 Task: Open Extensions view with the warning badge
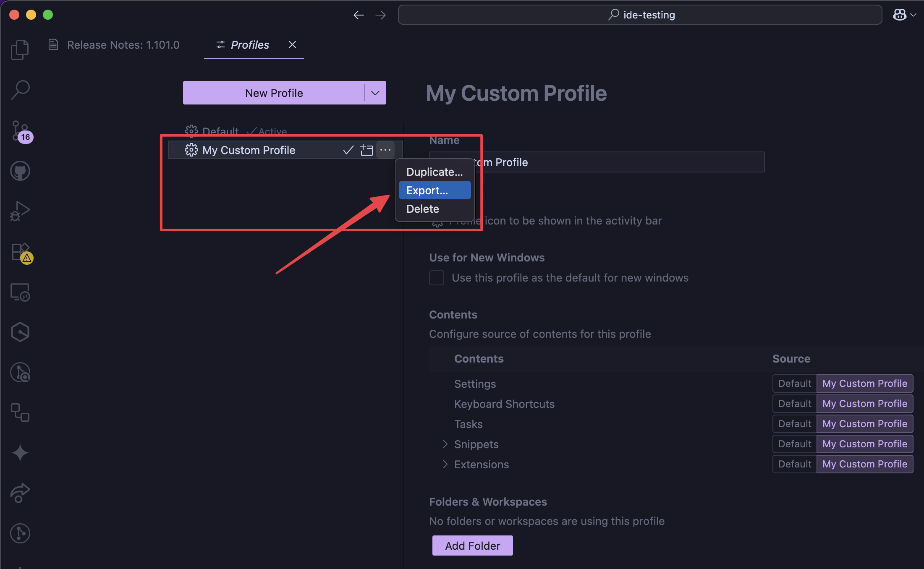click(20, 252)
